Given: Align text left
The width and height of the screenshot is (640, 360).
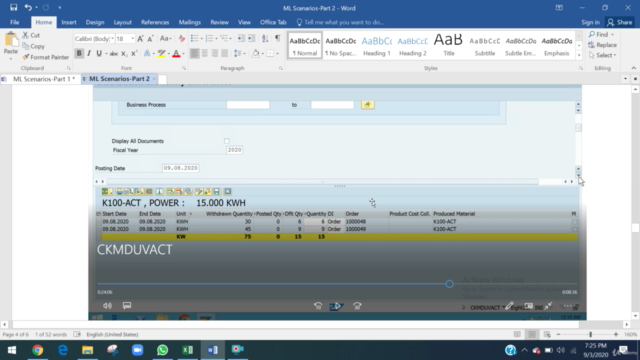Looking at the screenshot, I should tap(195, 53).
